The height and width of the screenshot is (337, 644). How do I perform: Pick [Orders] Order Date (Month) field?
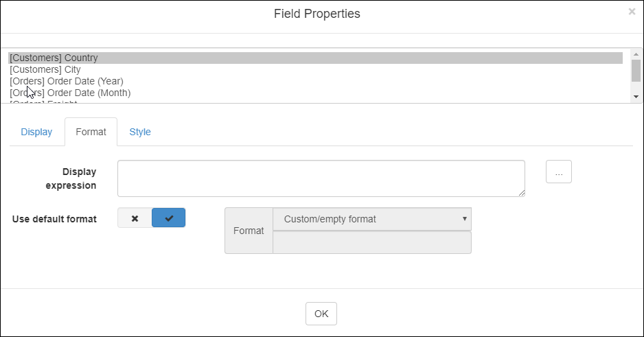70,93
